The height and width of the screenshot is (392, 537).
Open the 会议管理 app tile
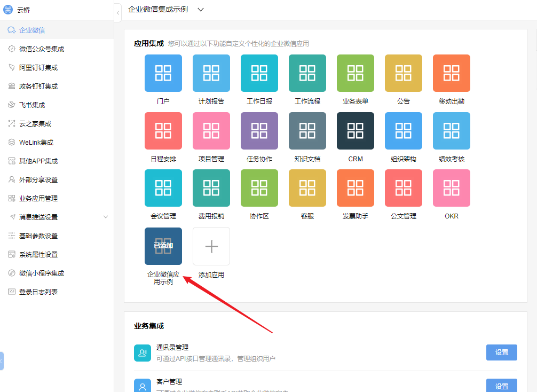coord(163,188)
